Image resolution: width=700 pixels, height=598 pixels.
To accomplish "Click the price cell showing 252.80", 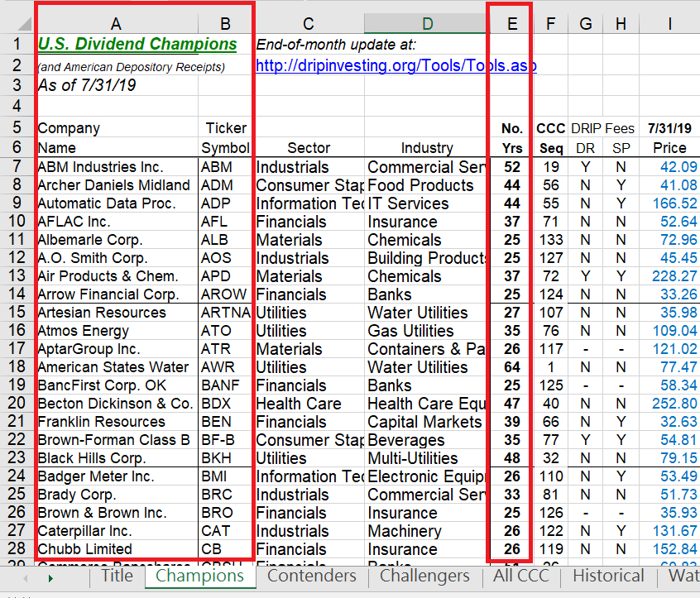I will 669,404.
